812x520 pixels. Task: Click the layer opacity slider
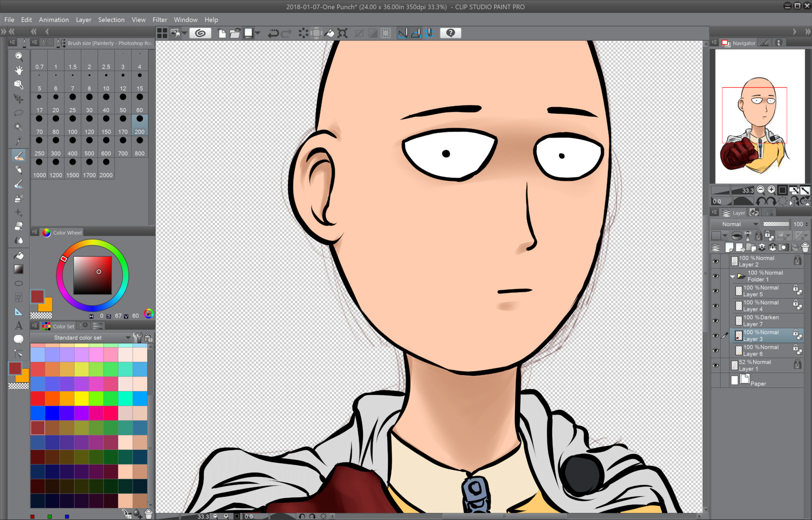[776, 224]
